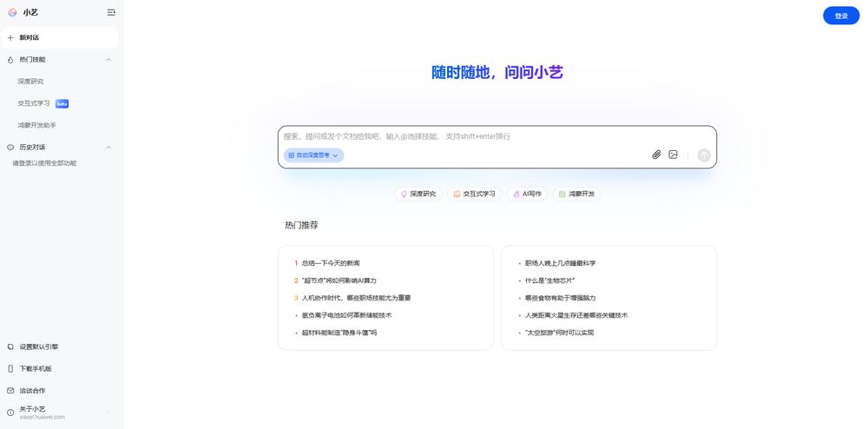The image size is (868, 429).
Task: Click the 登录 button
Action: coord(841,16)
